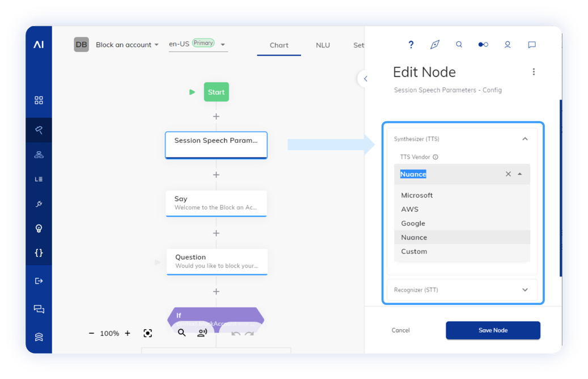Click the TTS Vendor input field text
The image size is (588, 379).
[x=413, y=174]
